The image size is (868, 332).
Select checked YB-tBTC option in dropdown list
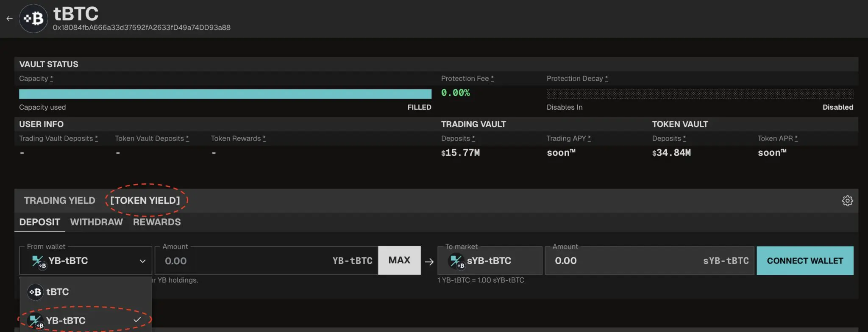66,321
